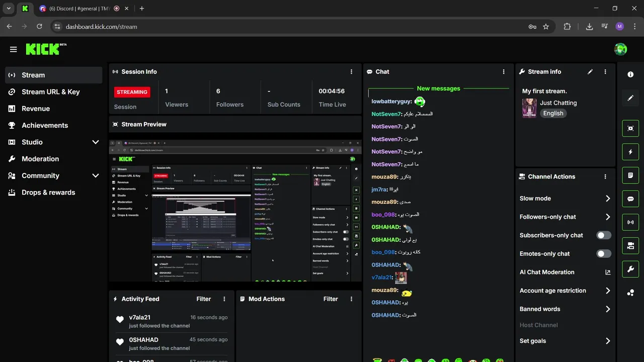
Task: Click Filter in Mod Actions
Action: pyautogui.click(x=331, y=299)
